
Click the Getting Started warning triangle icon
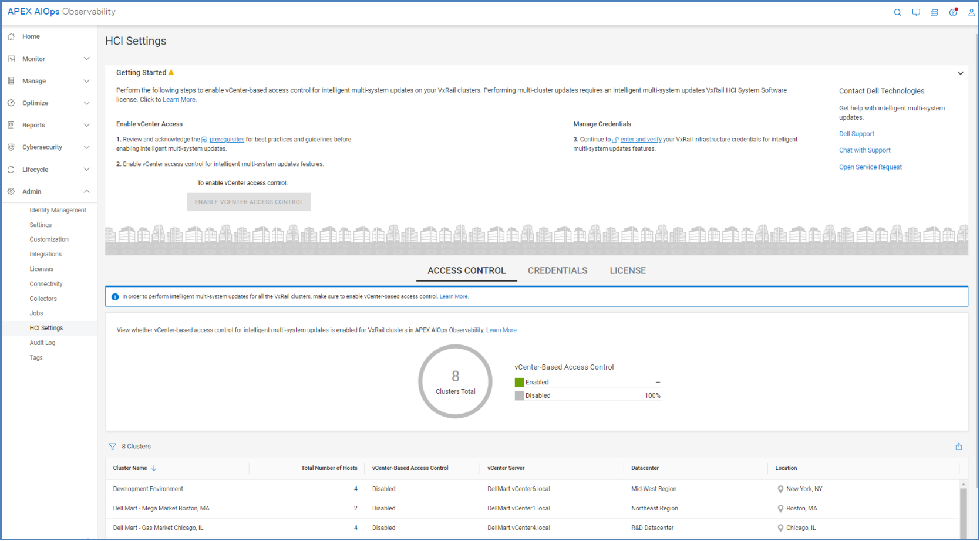pos(171,73)
